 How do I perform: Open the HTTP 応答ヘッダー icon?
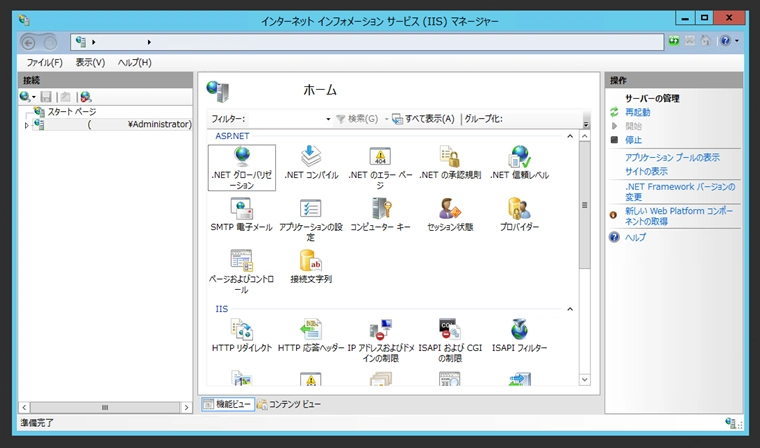coord(311,336)
